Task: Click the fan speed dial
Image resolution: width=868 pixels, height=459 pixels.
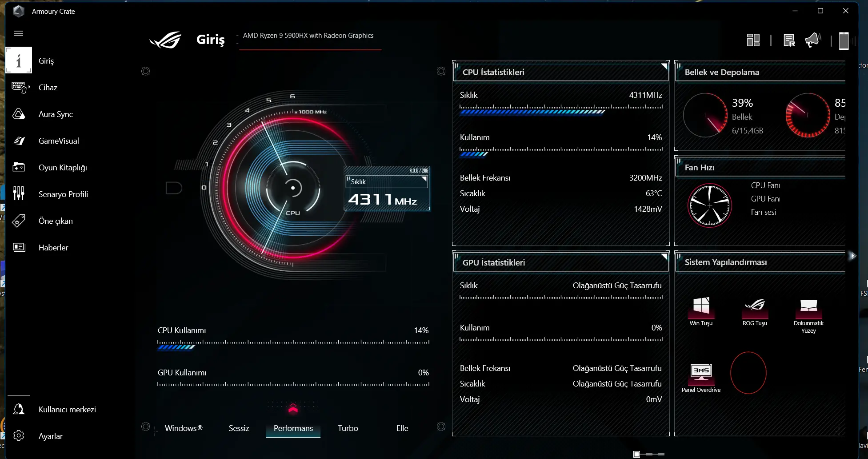Action: pyautogui.click(x=710, y=205)
